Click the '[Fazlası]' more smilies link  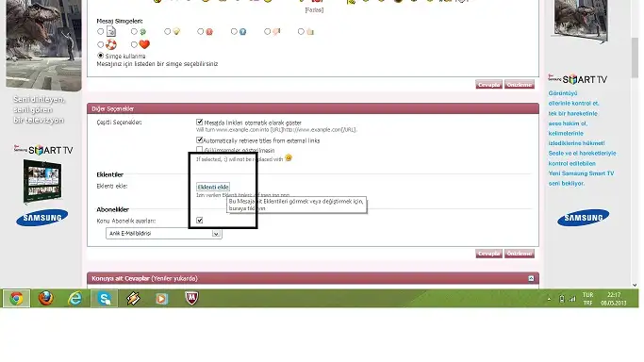point(314,9)
